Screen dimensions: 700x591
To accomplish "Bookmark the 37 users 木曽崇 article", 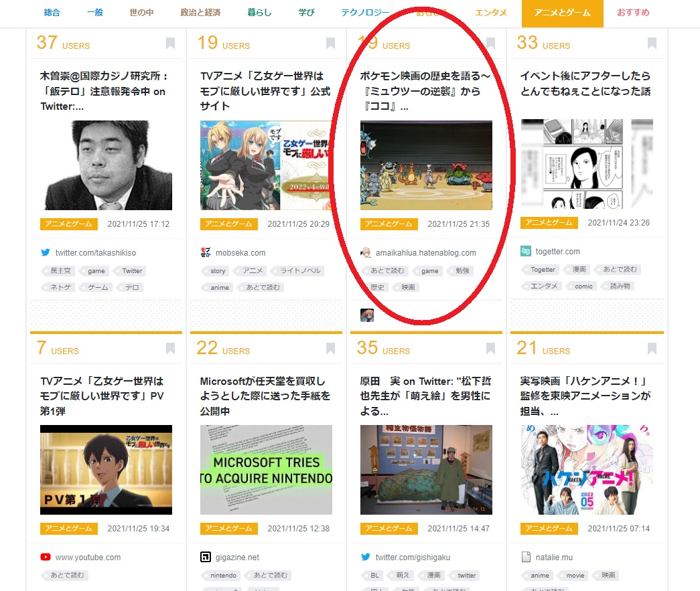I will [170, 44].
